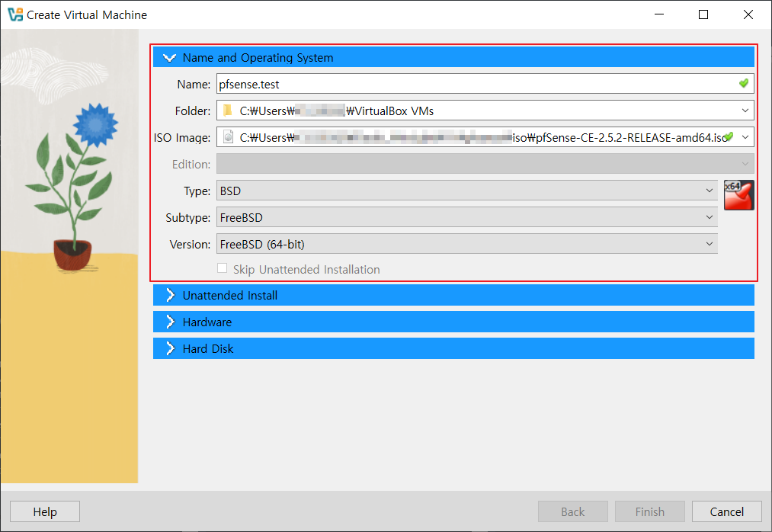Click the 'Version:' field label

click(x=190, y=245)
